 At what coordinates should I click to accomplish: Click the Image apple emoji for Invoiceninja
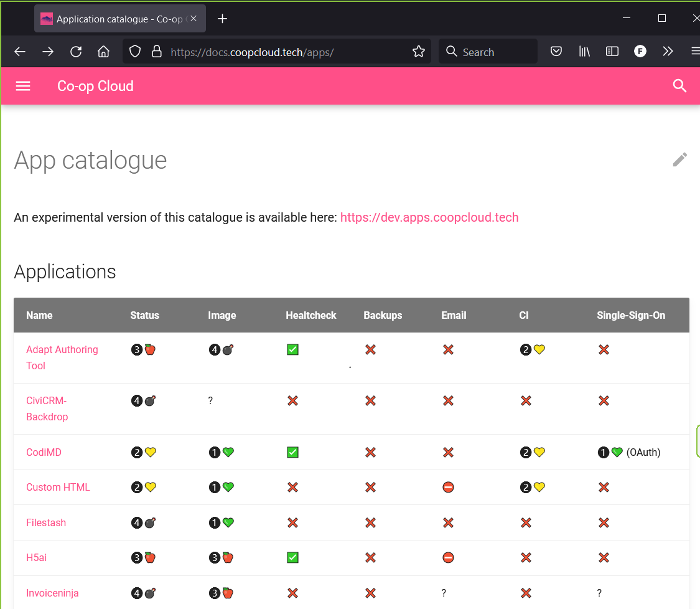click(x=228, y=593)
